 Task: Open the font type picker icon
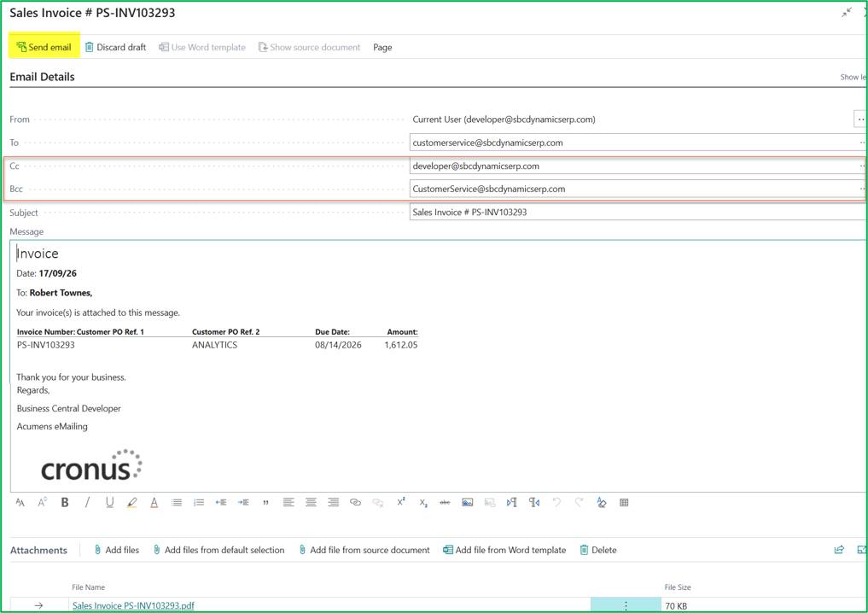[20, 502]
